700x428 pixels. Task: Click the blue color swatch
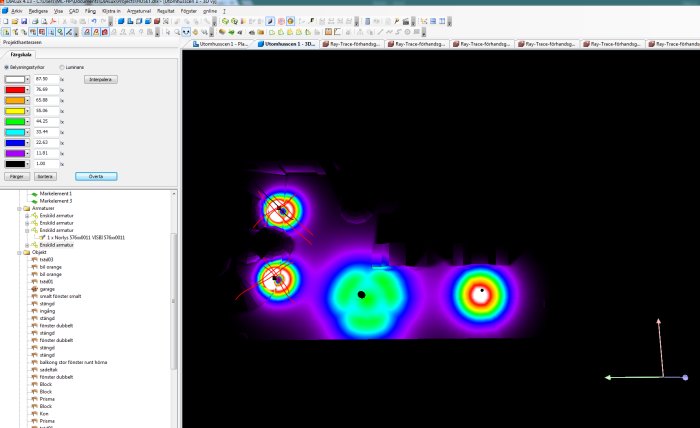coord(15,143)
